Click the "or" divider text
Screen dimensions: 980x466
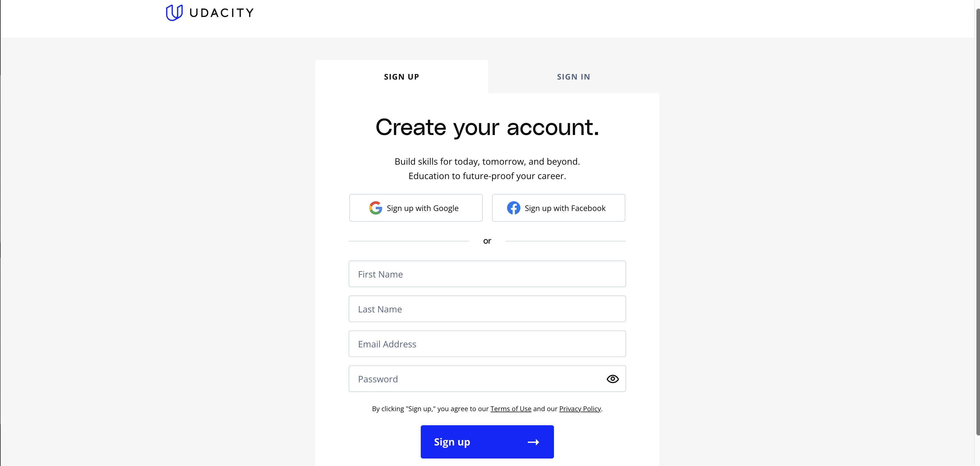487,241
